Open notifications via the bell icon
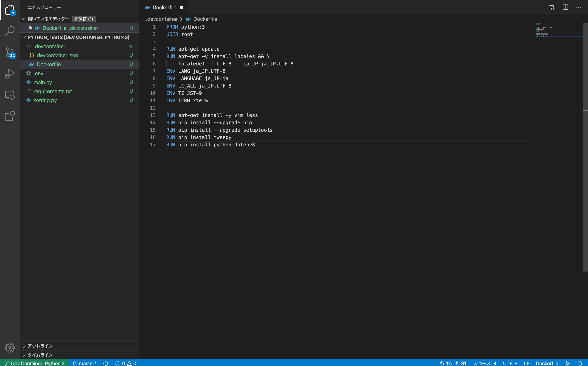 [x=580, y=363]
